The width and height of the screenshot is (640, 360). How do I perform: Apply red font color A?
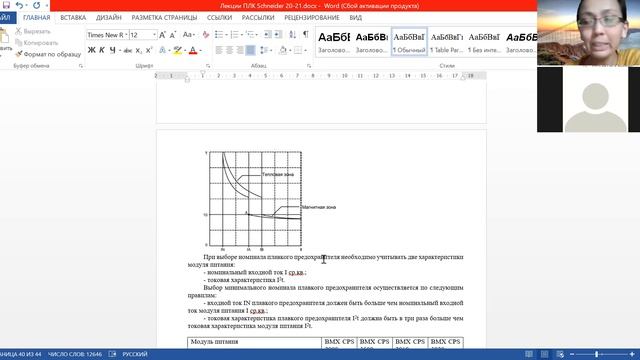point(193,50)
